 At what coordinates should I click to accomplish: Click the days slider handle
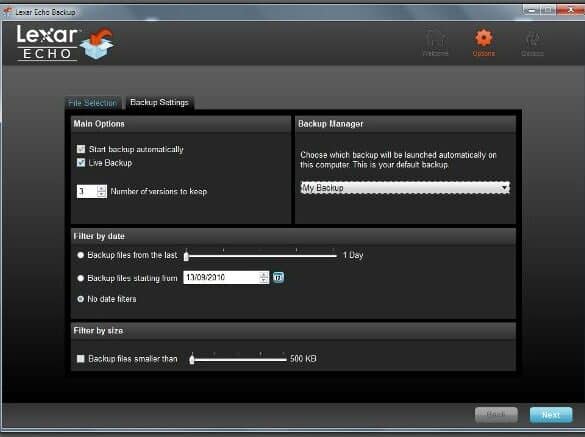pos(186,256)
